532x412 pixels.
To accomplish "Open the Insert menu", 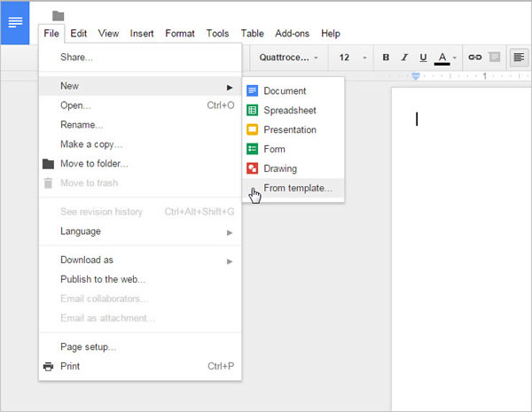I will [142, 34].
